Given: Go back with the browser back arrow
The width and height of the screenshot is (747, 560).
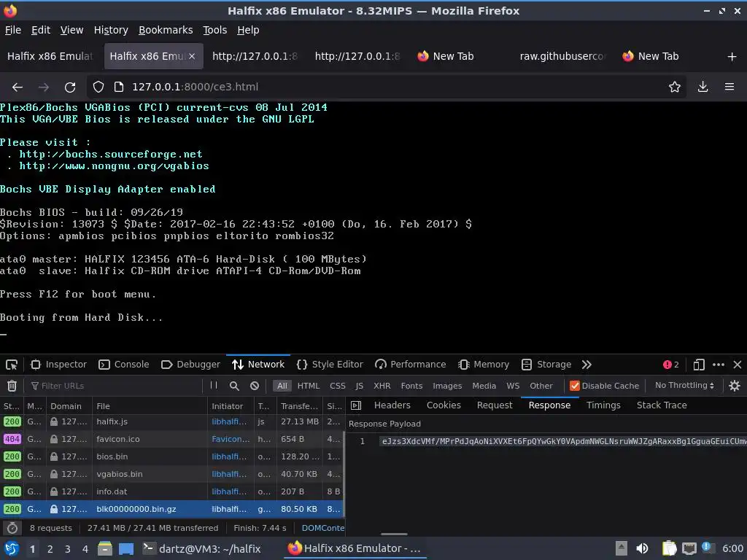Looking at the screenshot, I should pos(18,87).
